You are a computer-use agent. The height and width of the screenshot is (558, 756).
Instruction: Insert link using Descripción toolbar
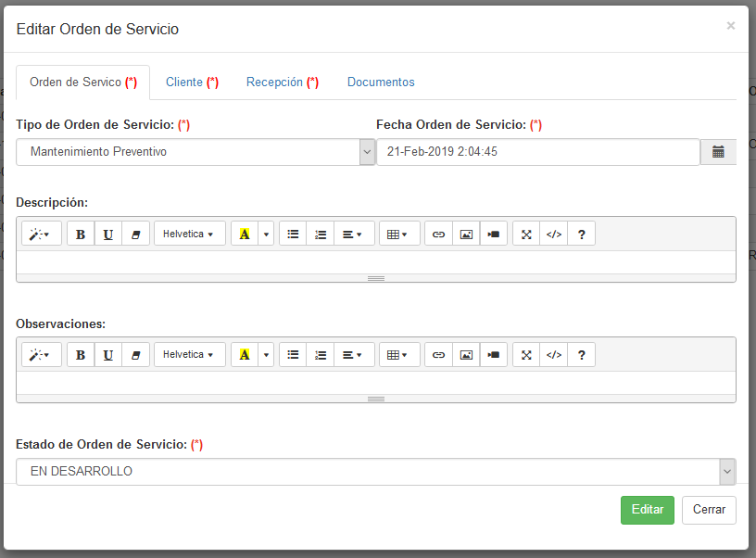[x=438, y=235]
